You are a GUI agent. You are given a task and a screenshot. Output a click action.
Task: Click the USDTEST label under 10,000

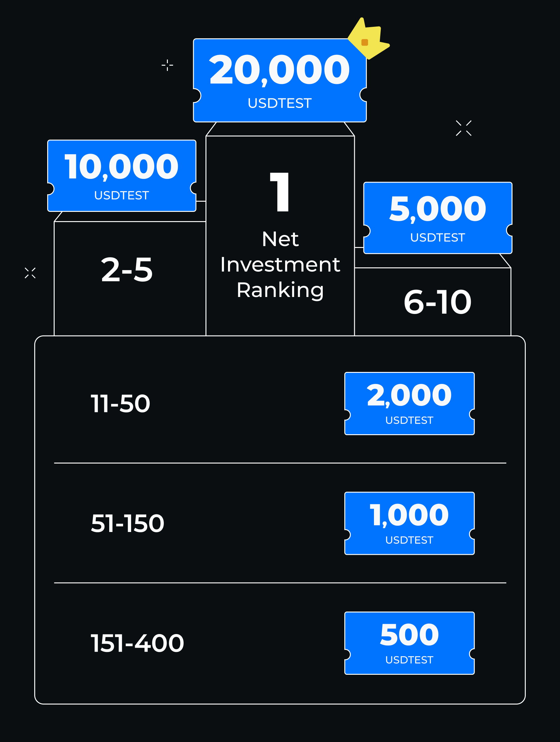click(122, 195)
